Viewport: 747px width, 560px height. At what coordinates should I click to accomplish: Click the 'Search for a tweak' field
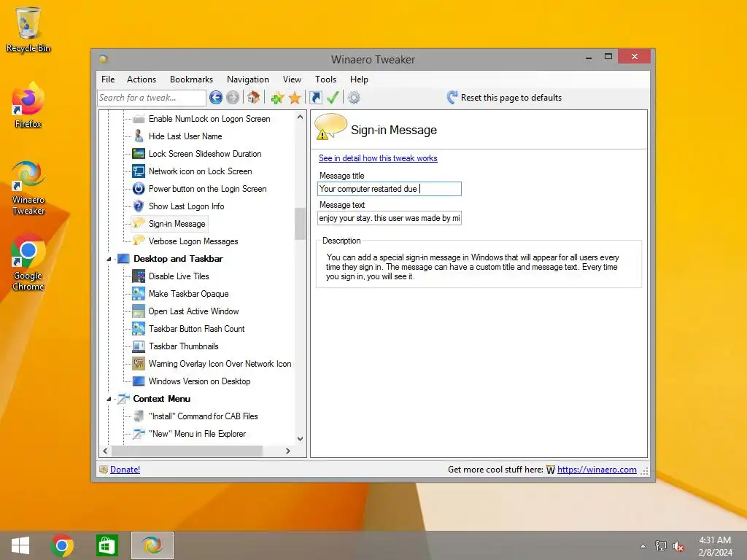pos(152,98)
